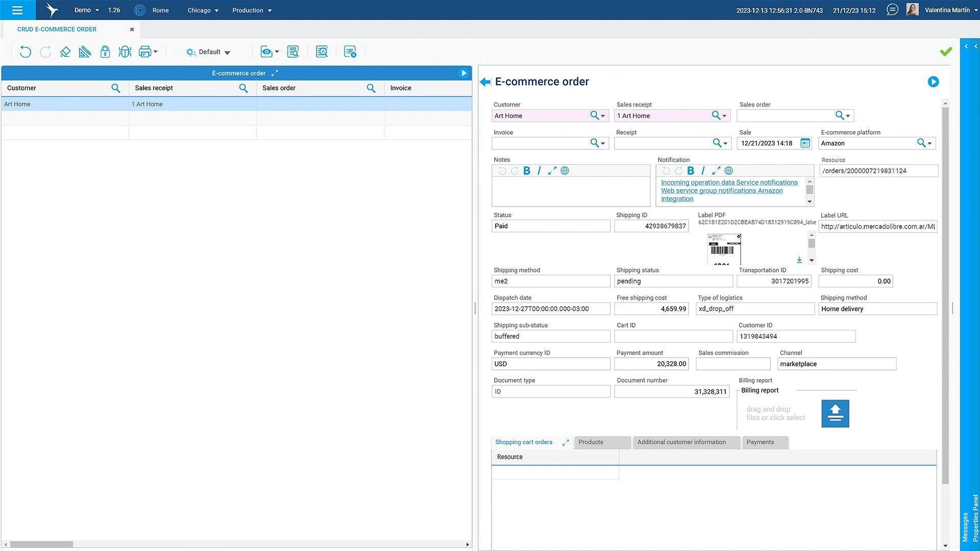
Task: Open the Incoming operation data Service notifications link
Action: [x=729, y=183]
